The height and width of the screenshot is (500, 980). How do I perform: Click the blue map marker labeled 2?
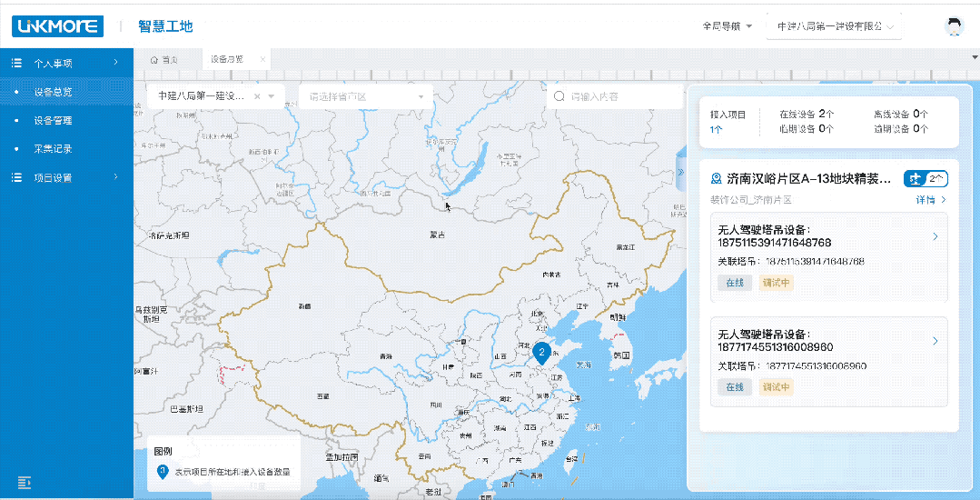541,352
